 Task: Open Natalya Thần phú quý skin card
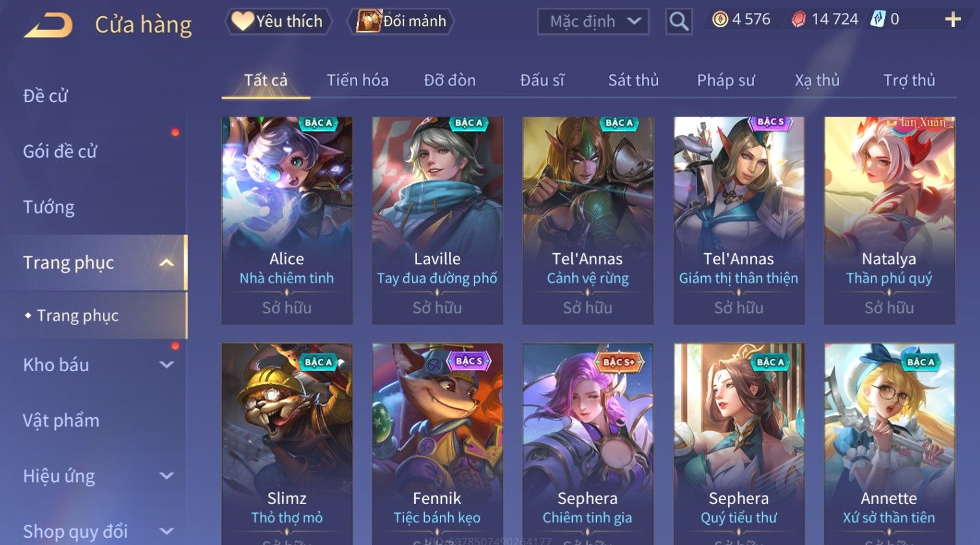(x=889, y=220)
